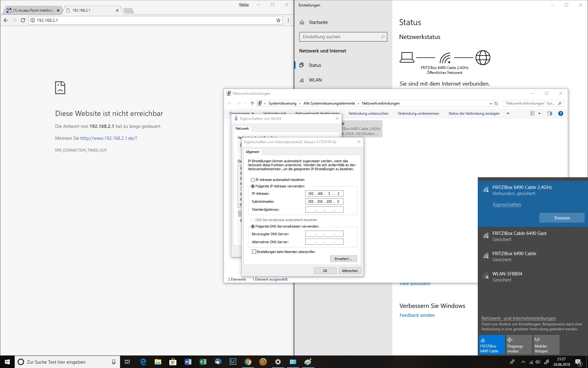Toggle the preview pane icon

[550, 113]
